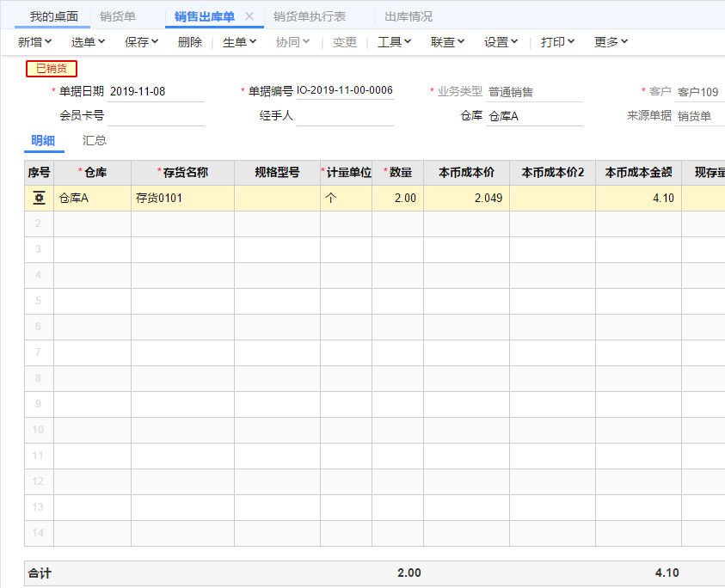
Task: Expand the 选单 dropdown
Action: point(88,41)
